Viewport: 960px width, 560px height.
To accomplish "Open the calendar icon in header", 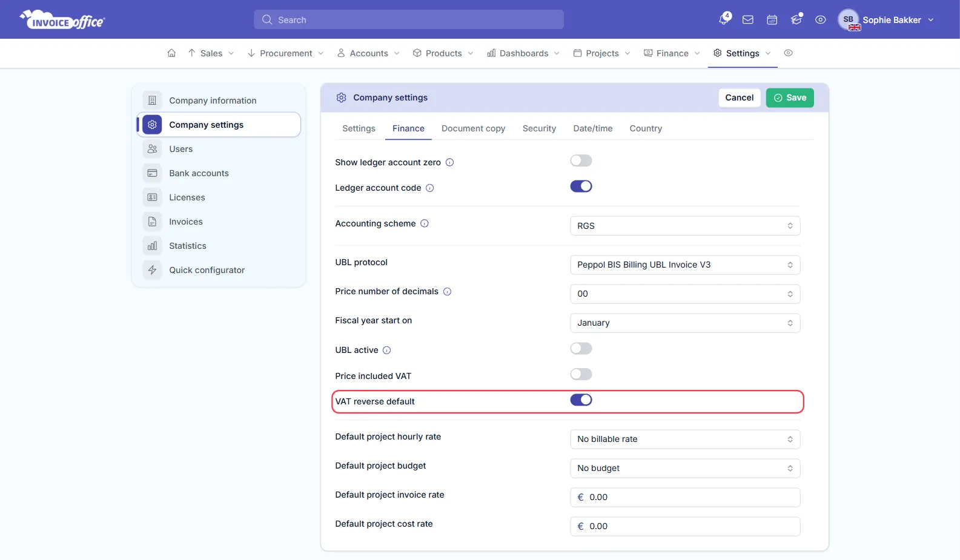I will pos(772,20).
